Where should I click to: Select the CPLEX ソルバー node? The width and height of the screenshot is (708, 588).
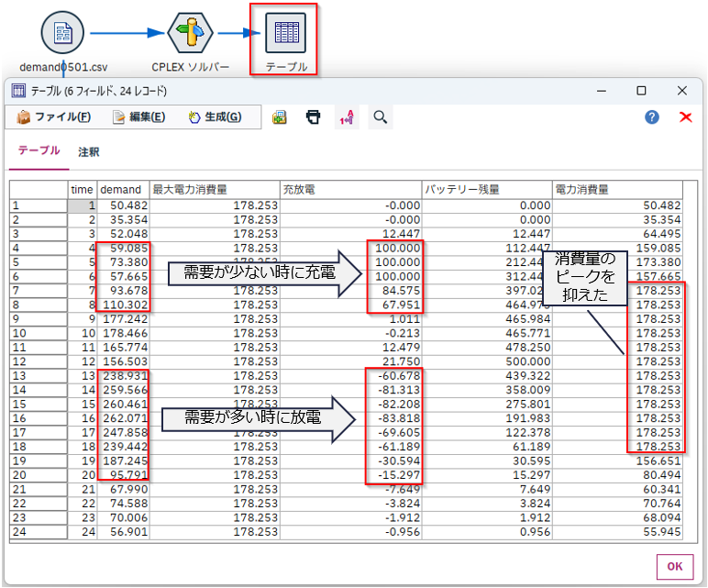tap(190, 33)
